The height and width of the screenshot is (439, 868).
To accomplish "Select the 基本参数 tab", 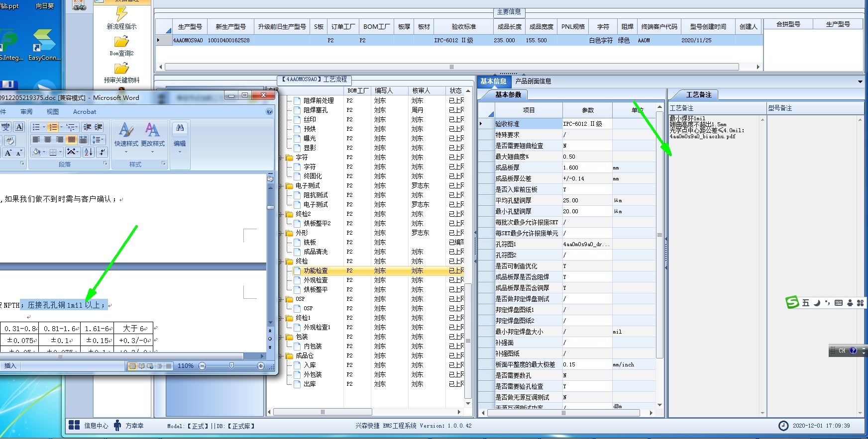I will tap(508, 94).
